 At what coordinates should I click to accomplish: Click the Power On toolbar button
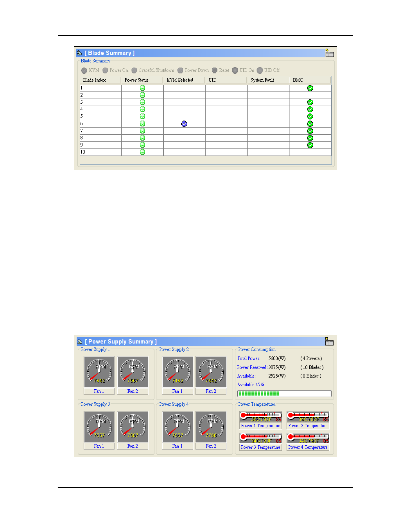coord(115,70)
